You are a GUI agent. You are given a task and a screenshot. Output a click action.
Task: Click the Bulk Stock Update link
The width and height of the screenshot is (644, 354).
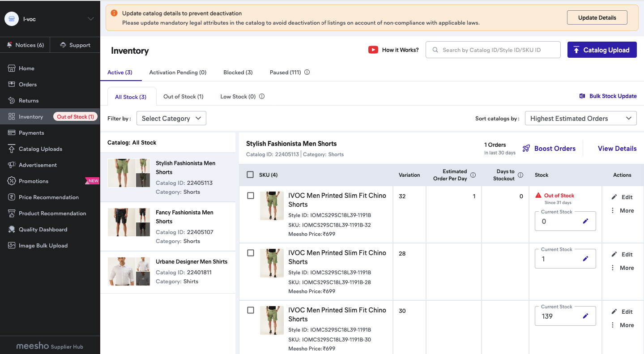[613, 96]
